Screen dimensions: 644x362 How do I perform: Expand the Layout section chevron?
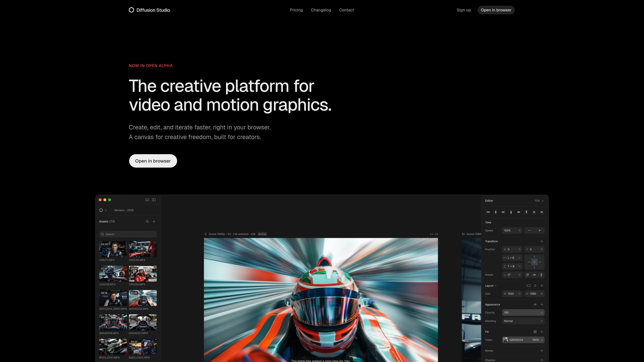(x=495, y=286)
